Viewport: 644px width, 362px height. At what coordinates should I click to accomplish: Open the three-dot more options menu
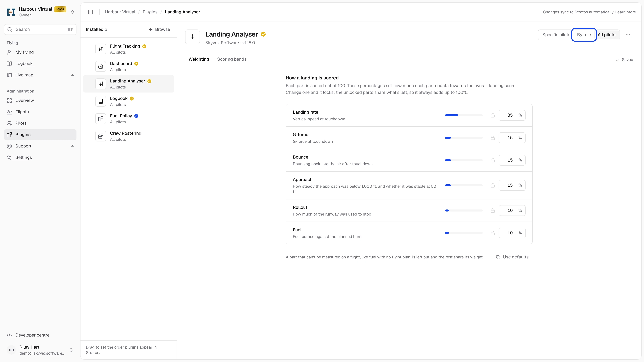[x=628, y=35]
